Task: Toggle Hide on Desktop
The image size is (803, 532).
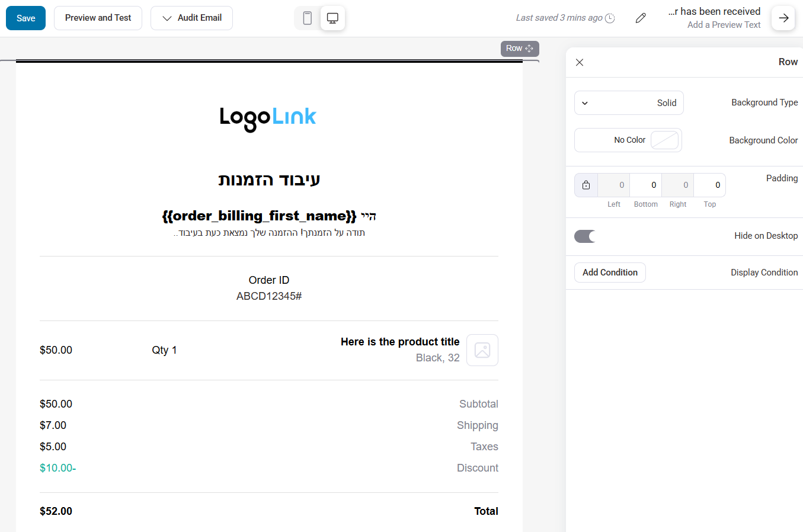Action: pyautogui.click(x=584, y=236)
